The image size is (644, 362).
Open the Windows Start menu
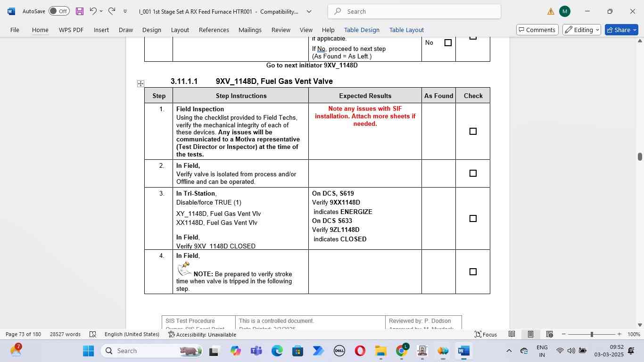(89, 351)
